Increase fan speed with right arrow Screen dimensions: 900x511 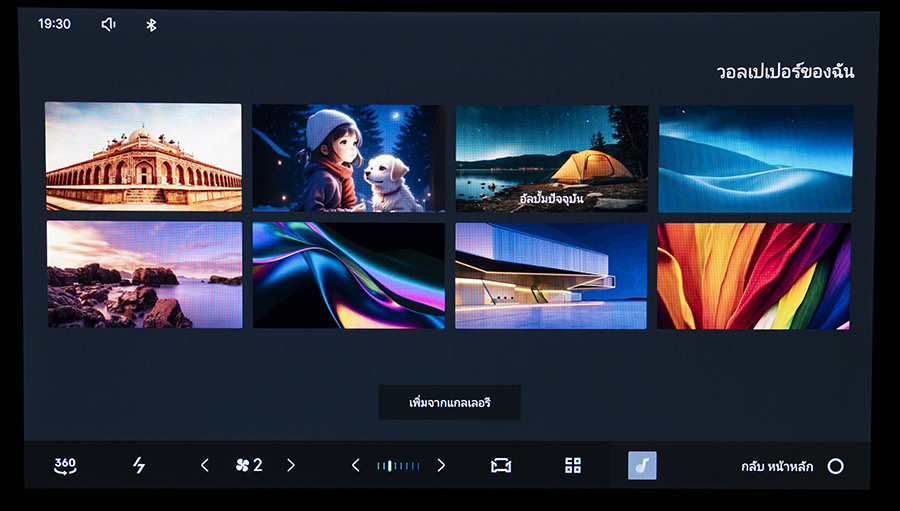pyautogui.click(x=291, y=465)
